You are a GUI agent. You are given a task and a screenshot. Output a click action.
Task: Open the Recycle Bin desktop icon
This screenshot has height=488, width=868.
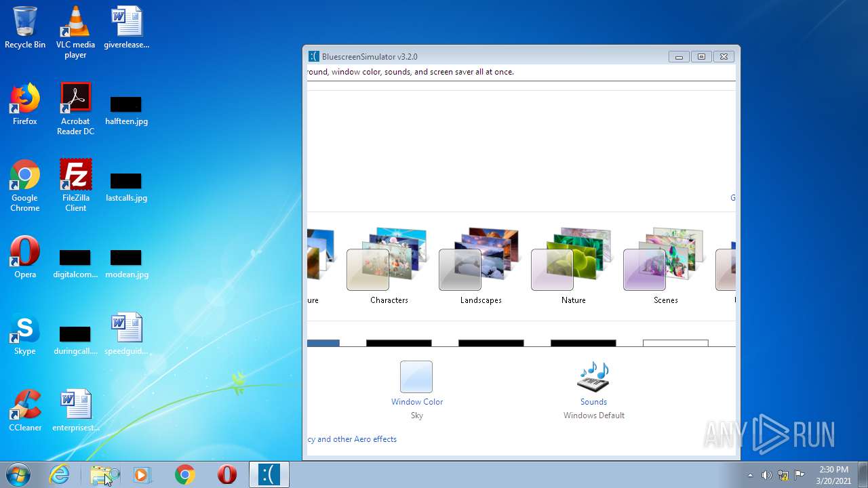(25, 27)
